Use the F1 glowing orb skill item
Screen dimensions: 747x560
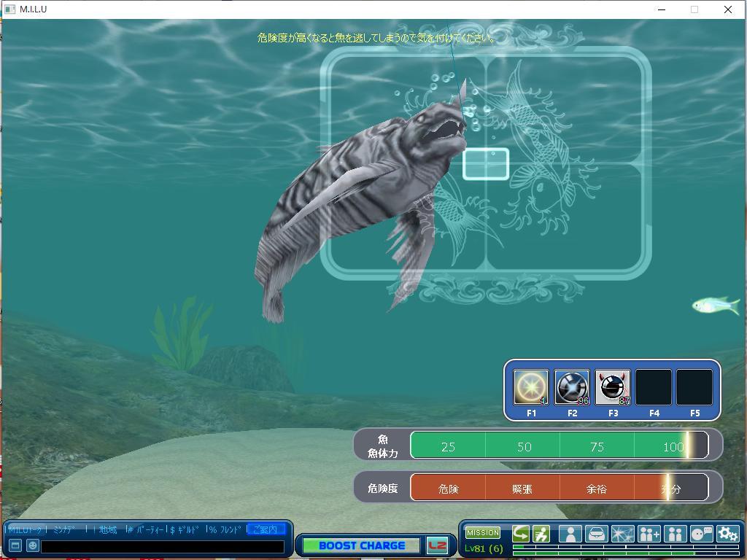click(530, 387)
